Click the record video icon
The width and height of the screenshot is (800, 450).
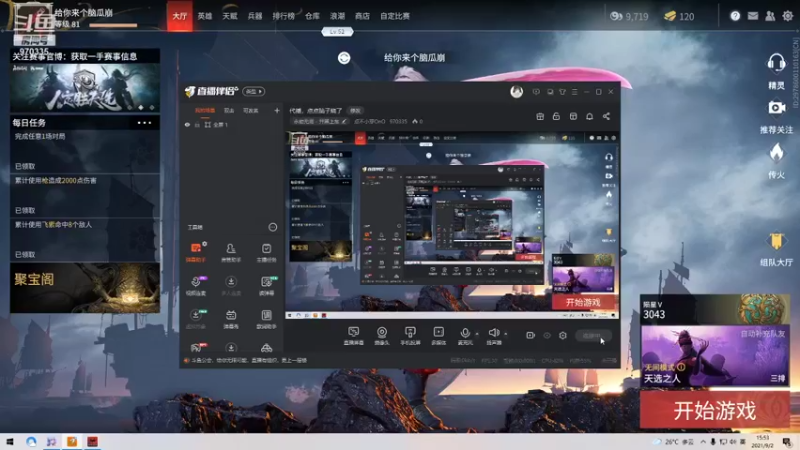point(530,335)
